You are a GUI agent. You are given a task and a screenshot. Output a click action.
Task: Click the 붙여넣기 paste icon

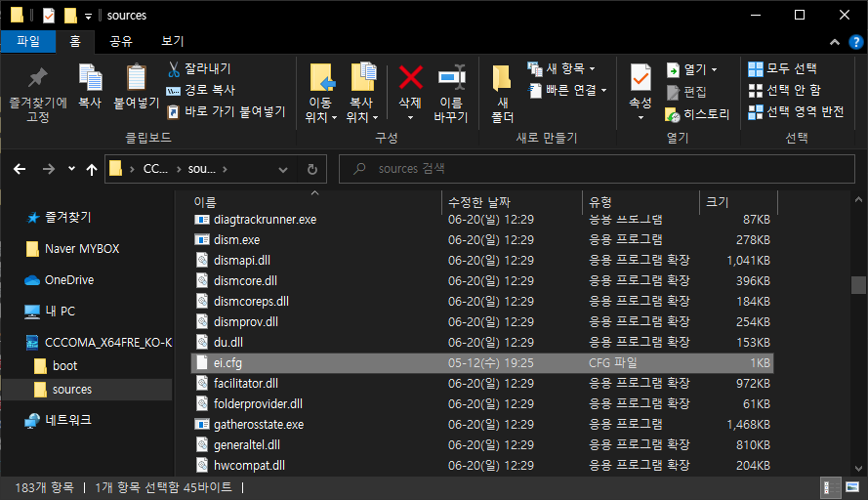point(136,77)
